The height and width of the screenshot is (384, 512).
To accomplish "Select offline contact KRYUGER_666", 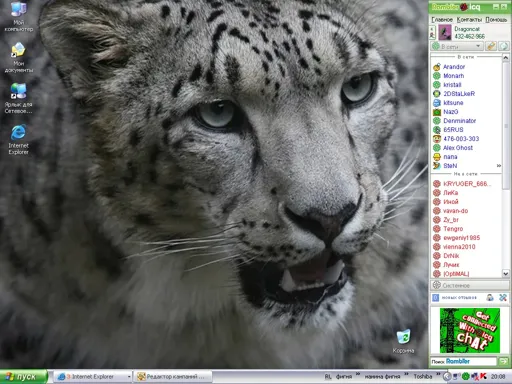I will coord(467,184).
